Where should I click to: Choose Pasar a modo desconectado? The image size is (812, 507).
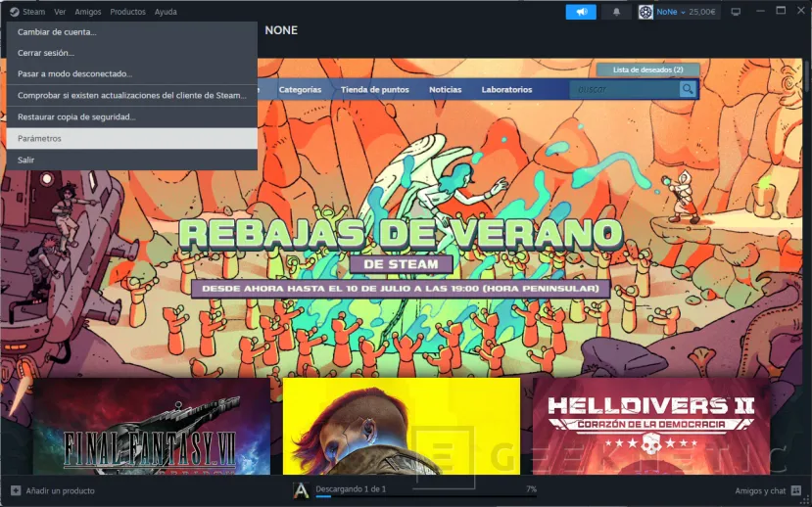(132, 74)
